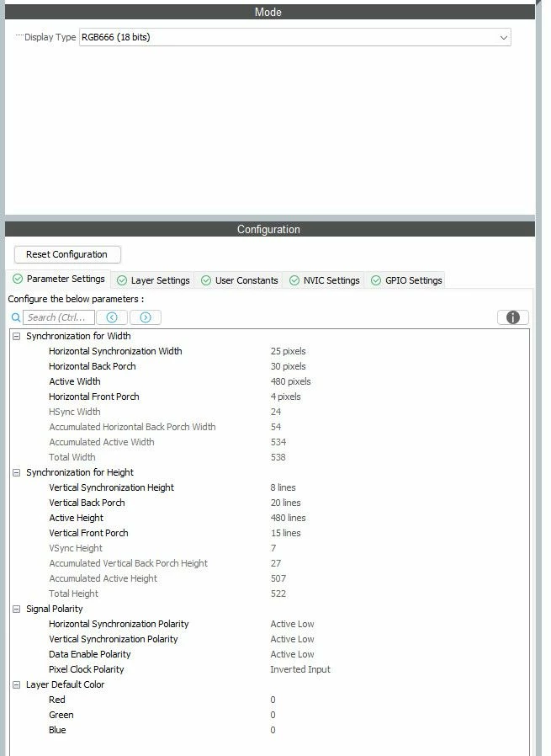Select the Data Enable Polarity row

tap(270, 654)
